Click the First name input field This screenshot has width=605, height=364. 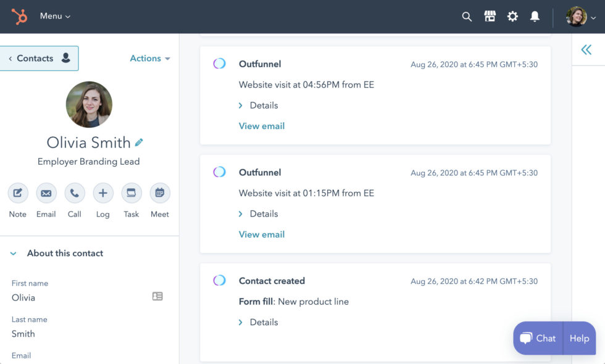pyautogui.click(x=62, y=297)
